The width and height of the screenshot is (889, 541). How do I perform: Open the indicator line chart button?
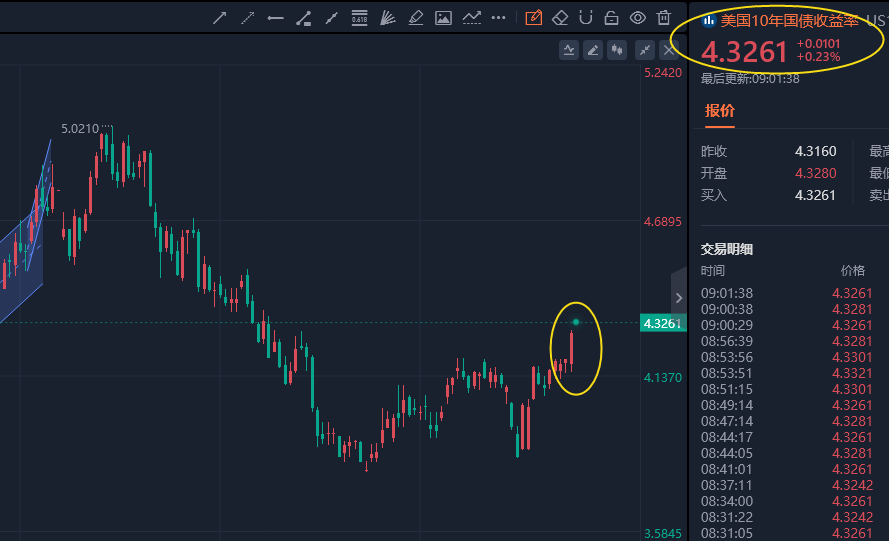(569, 50)
